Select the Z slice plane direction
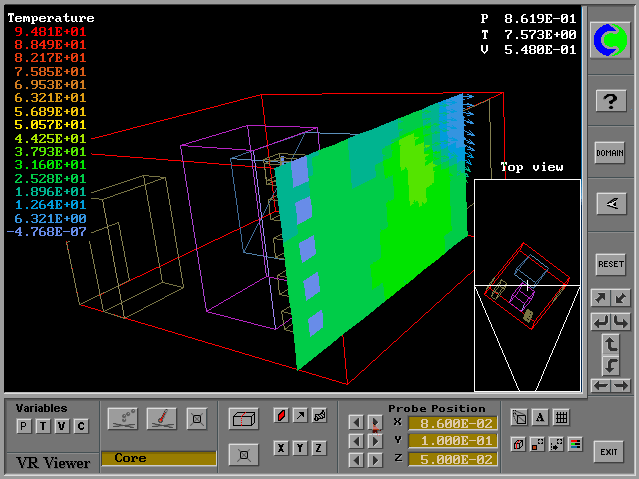639x479 pixels. [319, 448]
